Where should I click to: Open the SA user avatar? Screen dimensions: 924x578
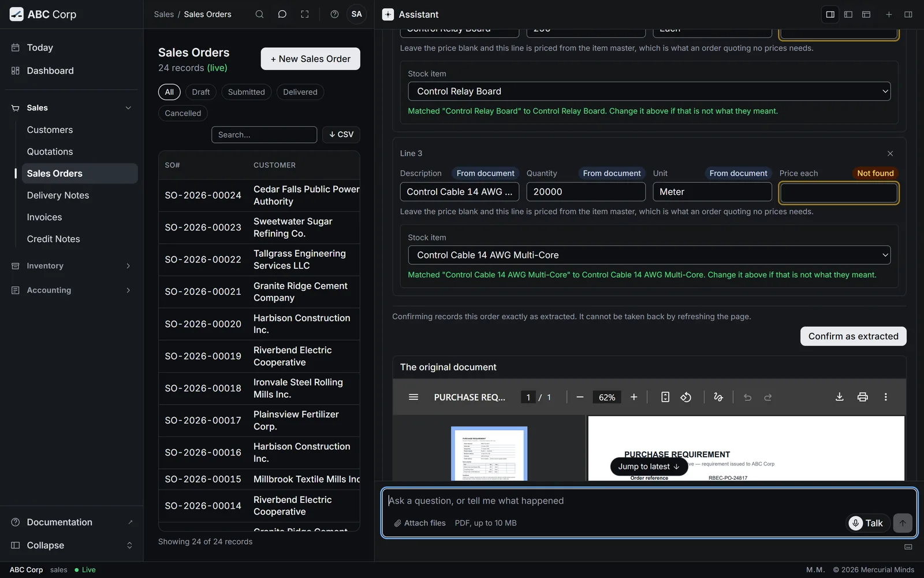[357, 14]
